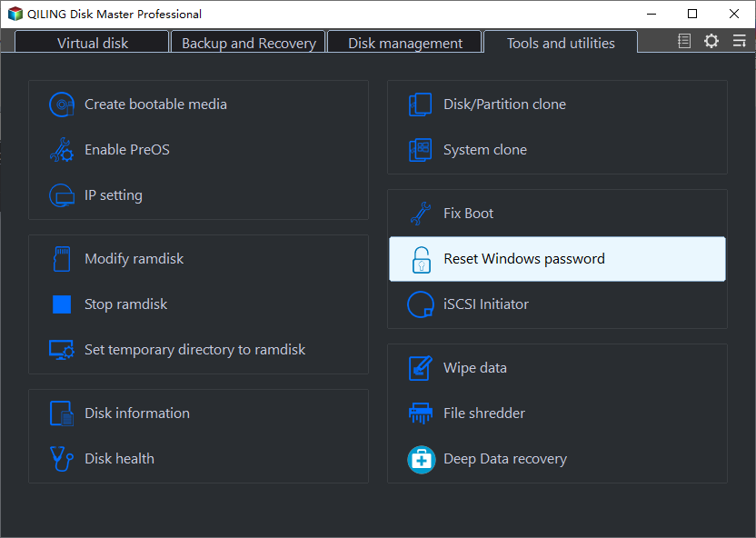Image resolution: width=756 pixels, height=538 pixels.
Task: Open settings via the gear icon
Action: (711, 41)
